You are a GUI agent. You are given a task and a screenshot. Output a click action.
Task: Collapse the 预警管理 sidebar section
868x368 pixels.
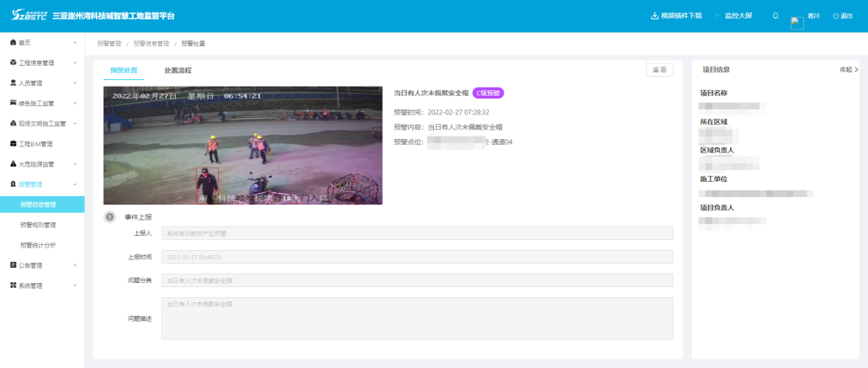[42, 184]
